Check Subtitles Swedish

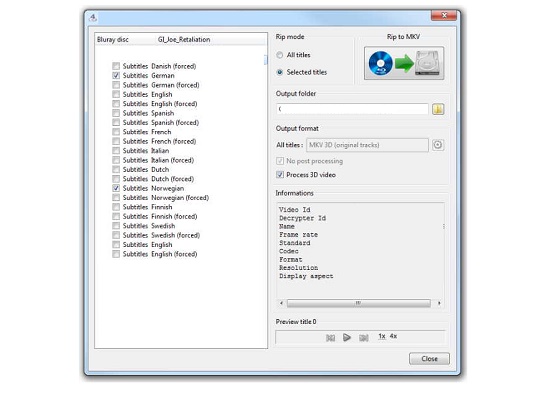[x=116, y=226]
